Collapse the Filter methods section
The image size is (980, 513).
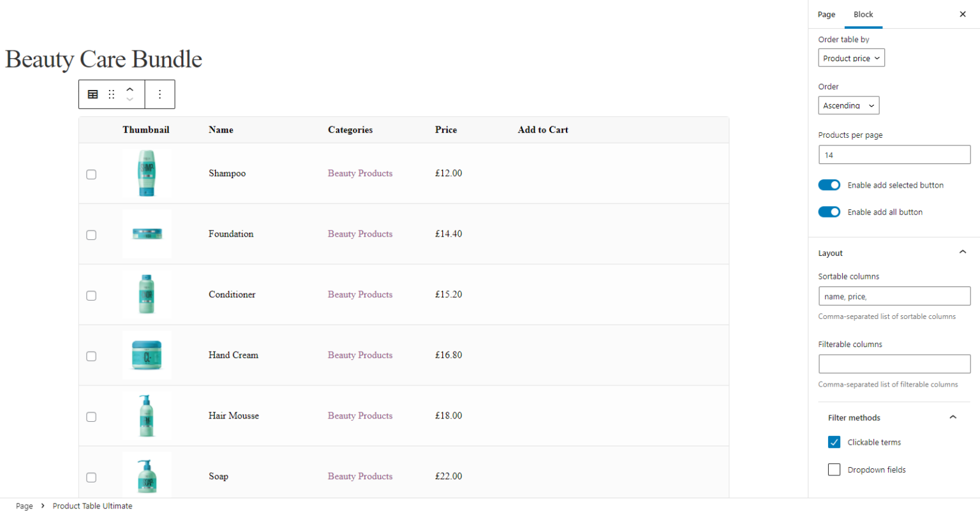tap(953, 417)
